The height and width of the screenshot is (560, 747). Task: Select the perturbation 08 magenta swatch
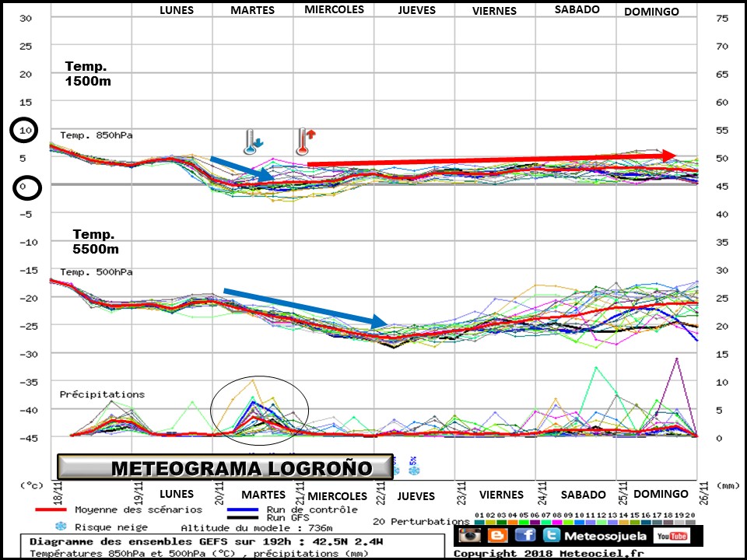(x=557, y=523)
